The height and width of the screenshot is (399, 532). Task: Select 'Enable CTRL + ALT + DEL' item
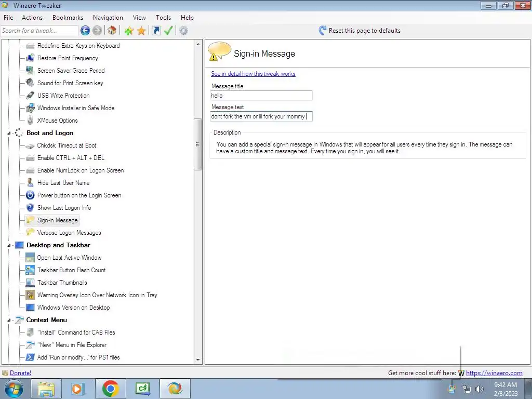click(71, 158)
